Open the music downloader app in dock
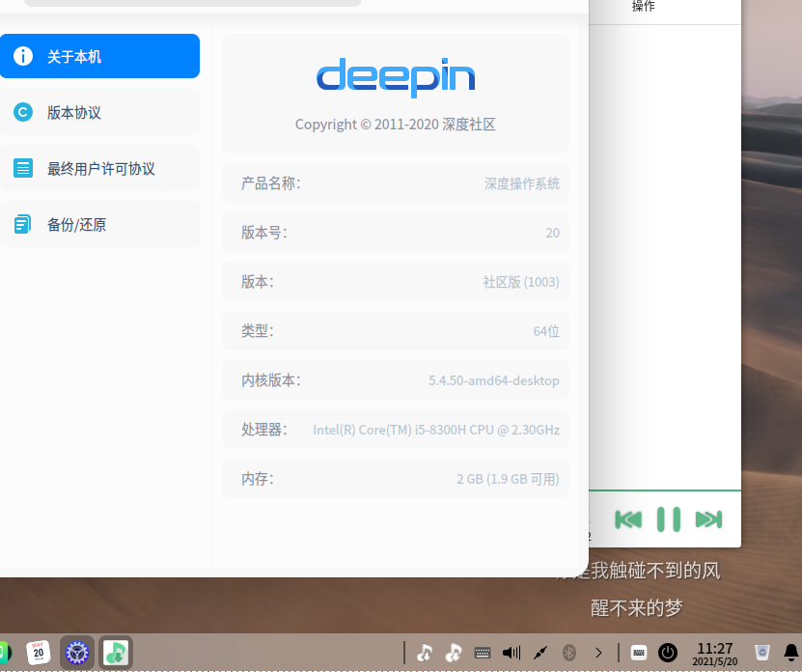The height and width of the screenshot is (672, 802). 116,653
